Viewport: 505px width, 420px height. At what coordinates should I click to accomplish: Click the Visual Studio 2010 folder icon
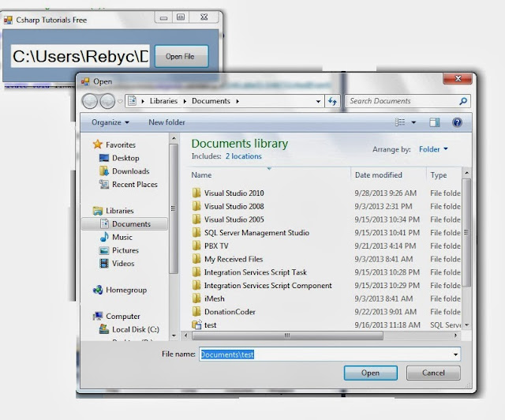(196, 193)
